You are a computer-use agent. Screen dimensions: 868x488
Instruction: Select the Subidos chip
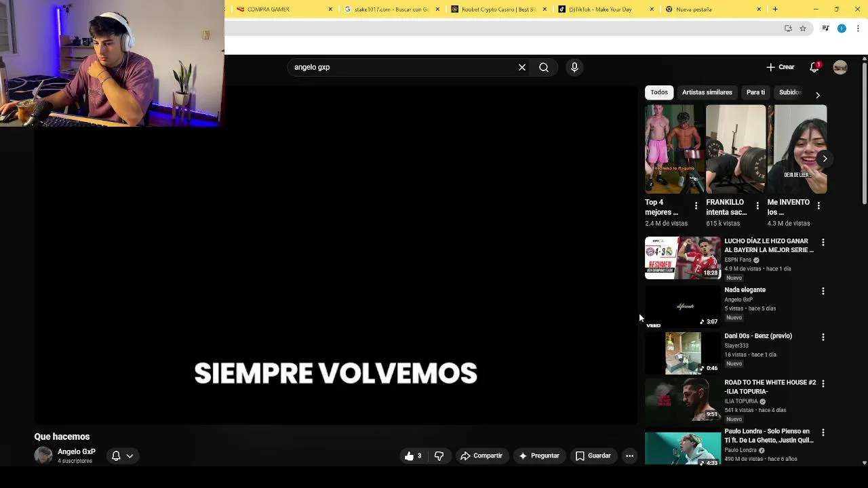coord(789,92)
